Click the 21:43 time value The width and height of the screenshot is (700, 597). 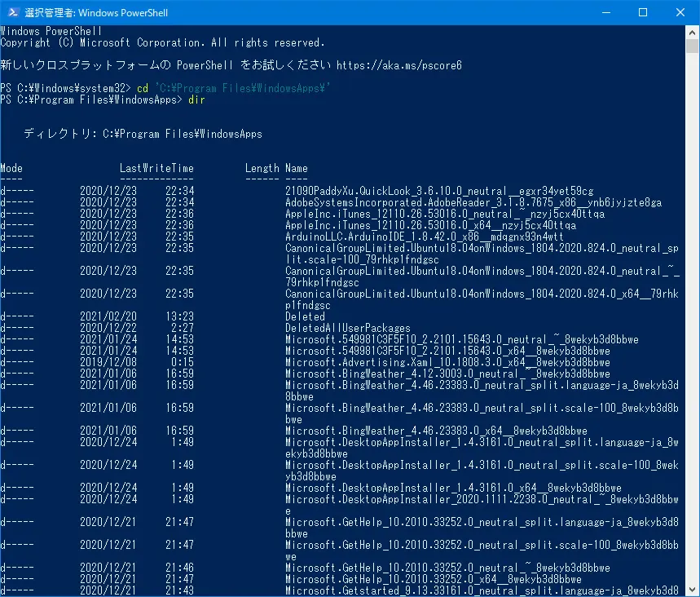coord(179,590)
